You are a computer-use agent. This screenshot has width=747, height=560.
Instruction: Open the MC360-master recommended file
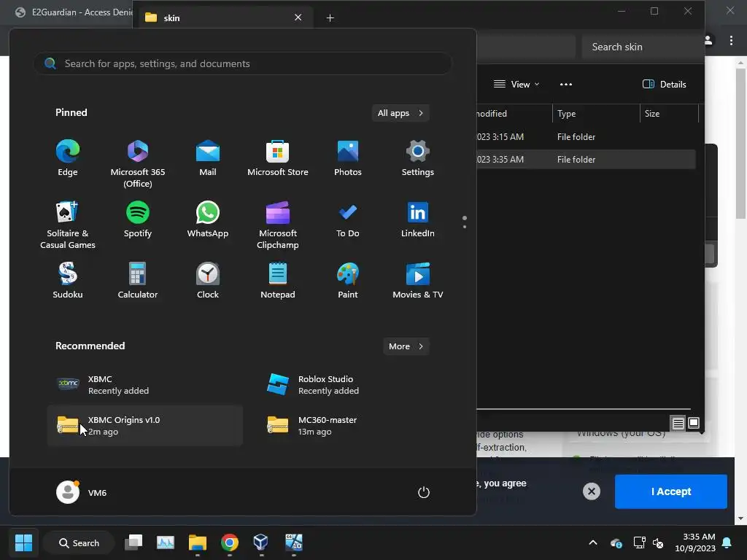pyautogui.click(x=355, y=426)
